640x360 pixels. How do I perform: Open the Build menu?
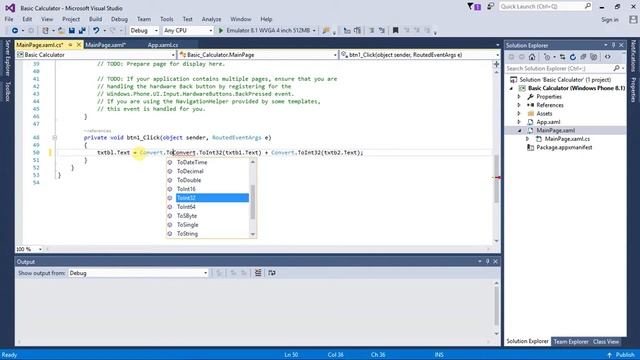(95, 19)
